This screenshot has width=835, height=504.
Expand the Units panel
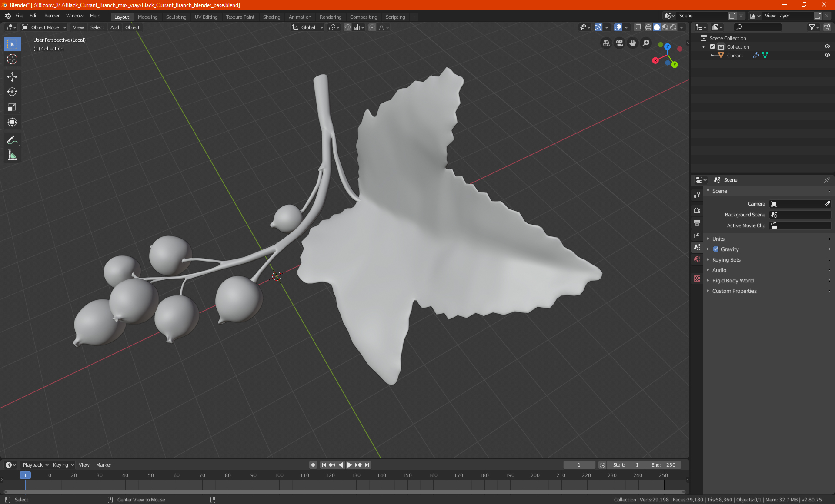coord(718,239)
